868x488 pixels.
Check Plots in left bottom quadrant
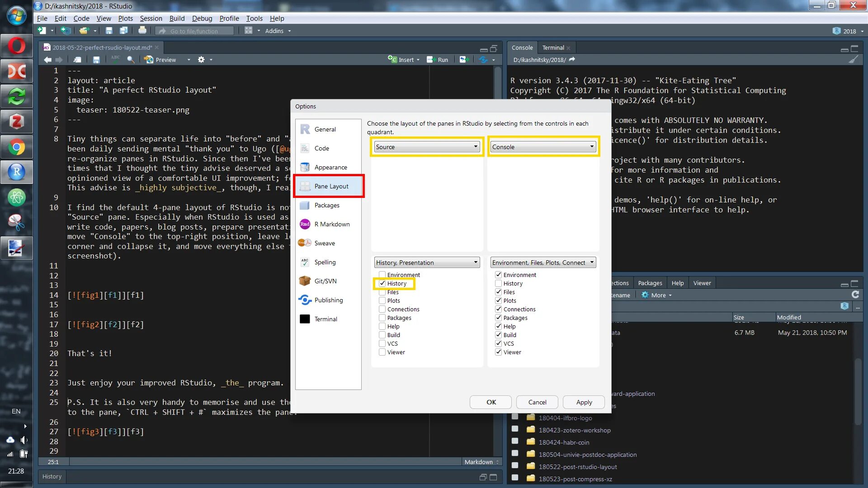click(x=382, y=300)
